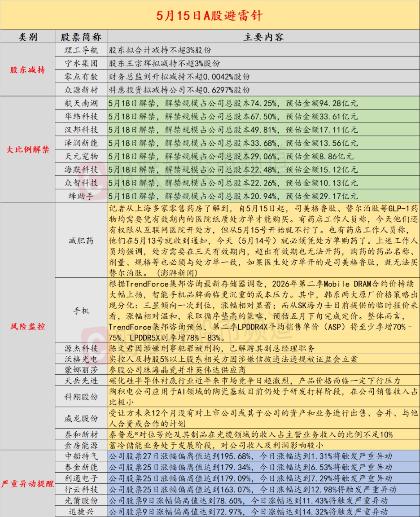Screen dimensions: 420x517
Task: Click unlock row with 预估金额94.28亿元
Action: (x=263, y=103)
